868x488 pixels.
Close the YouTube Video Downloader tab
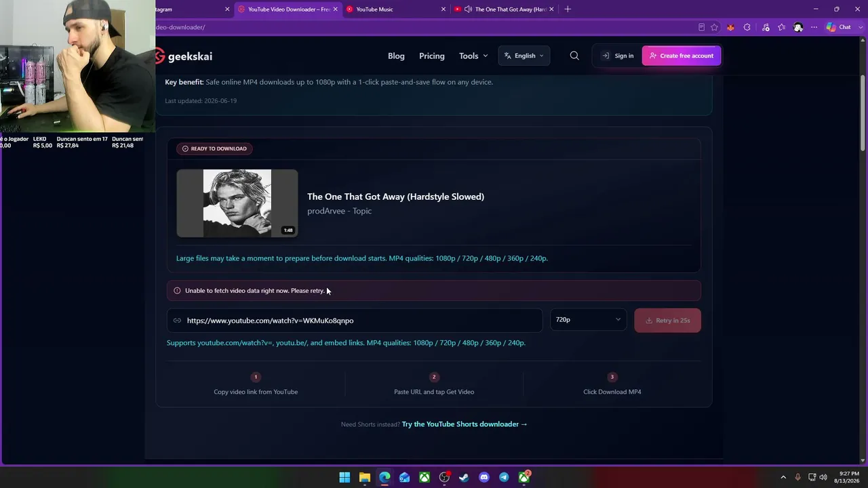(x=335, y=9)
